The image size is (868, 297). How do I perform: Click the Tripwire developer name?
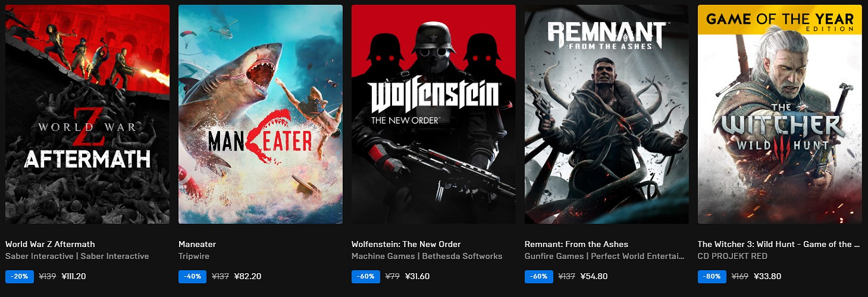coord(194,256)
